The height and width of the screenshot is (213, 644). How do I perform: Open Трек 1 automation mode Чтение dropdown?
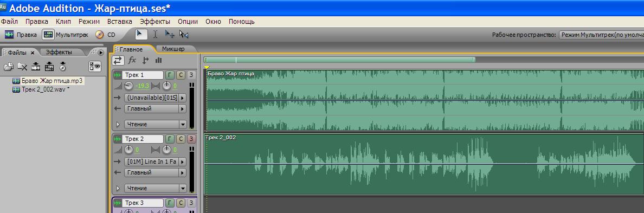(155, 124)
